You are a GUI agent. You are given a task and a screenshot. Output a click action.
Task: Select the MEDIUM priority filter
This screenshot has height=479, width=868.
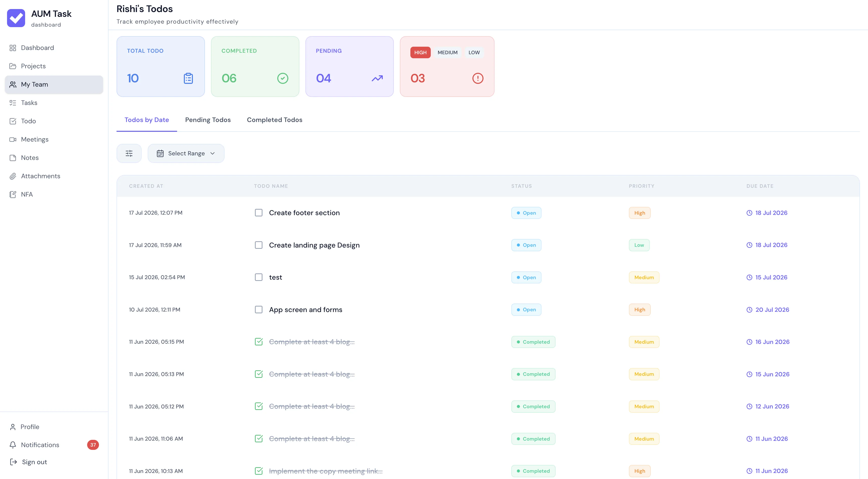coord(447,52)
